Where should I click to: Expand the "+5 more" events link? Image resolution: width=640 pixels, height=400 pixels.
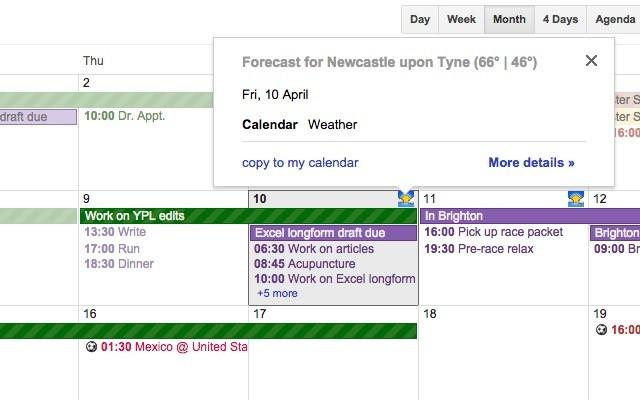[277, 294]
